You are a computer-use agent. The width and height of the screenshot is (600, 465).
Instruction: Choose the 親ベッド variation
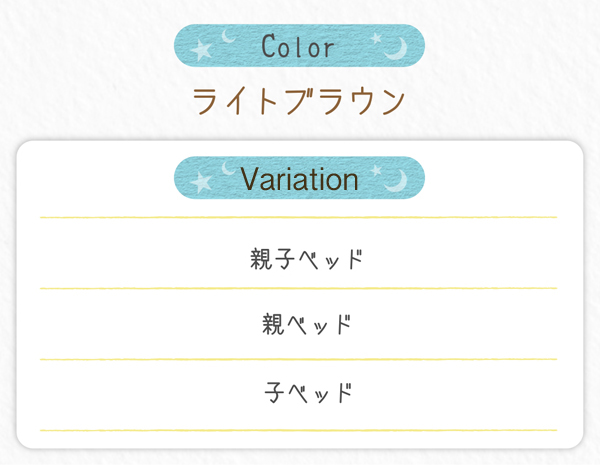(x=307, y=325)
